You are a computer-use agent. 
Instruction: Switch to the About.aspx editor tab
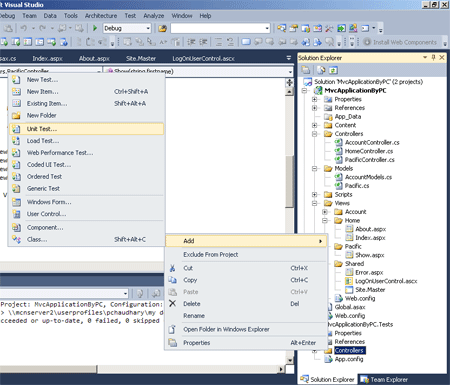tap(94, 59)
